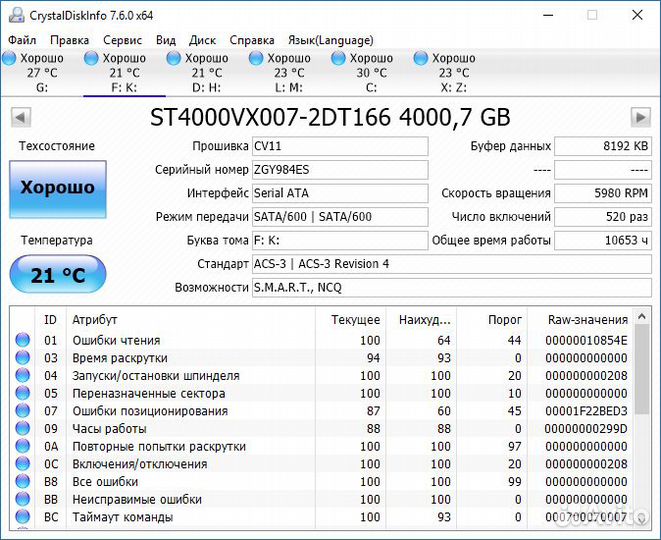Click the Текущее column header
This screenshot has width=661, height=540.
(x=350, y=320)
